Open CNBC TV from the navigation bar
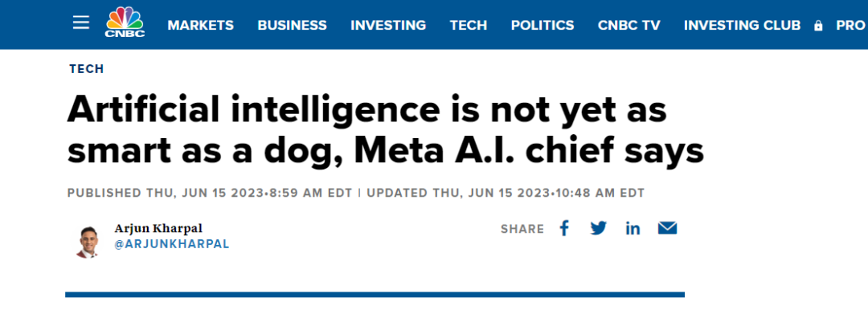868x310 pixels. (628, 26)
